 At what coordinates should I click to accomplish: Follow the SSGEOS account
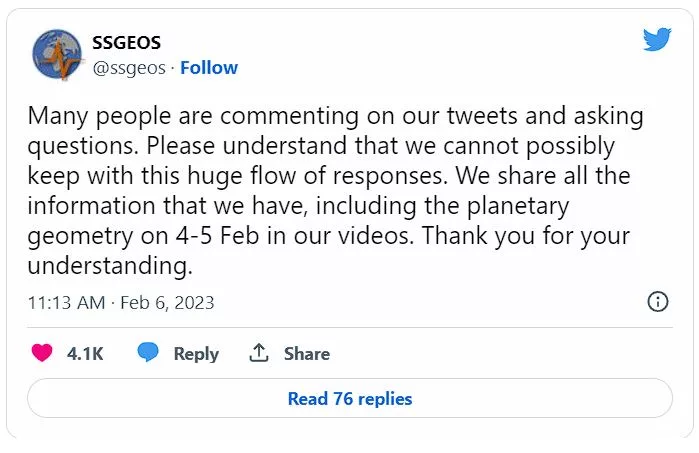[x=209, y=68]
